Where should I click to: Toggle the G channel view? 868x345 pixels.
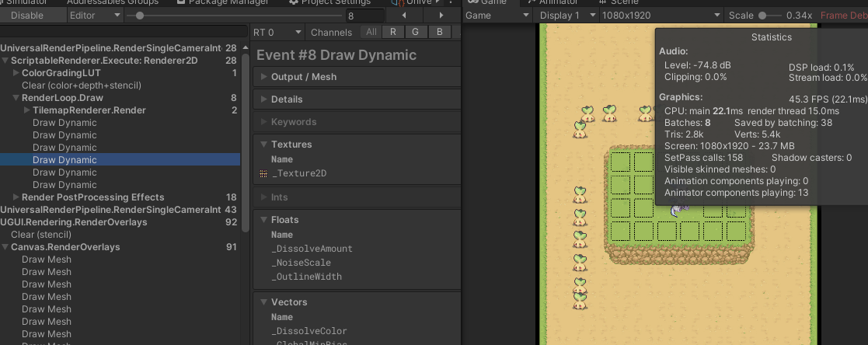pos(415,32)
